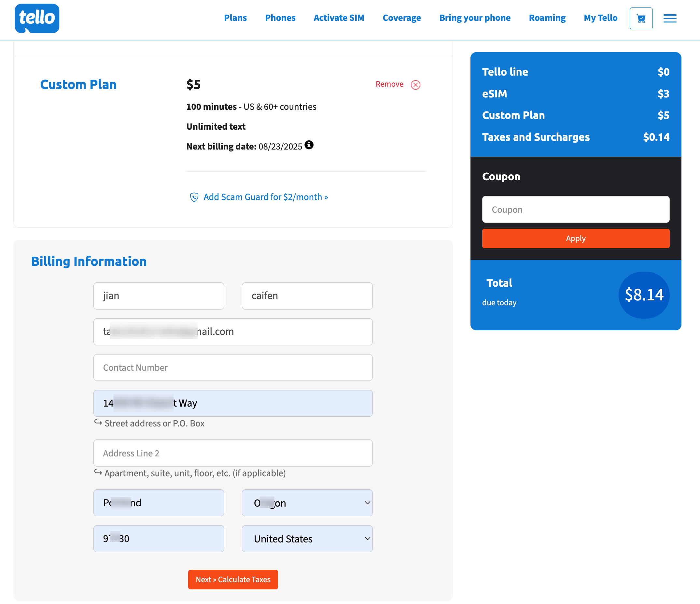Open the Coverage navigation link
This screenshot has height=604, width=700.
click(x=401, y=18)
